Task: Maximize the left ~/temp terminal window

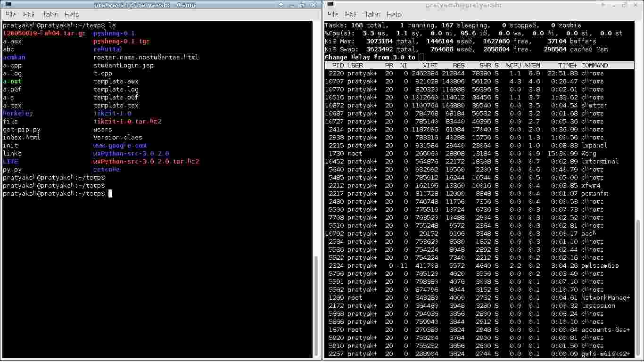Action: tap(302, 5)
